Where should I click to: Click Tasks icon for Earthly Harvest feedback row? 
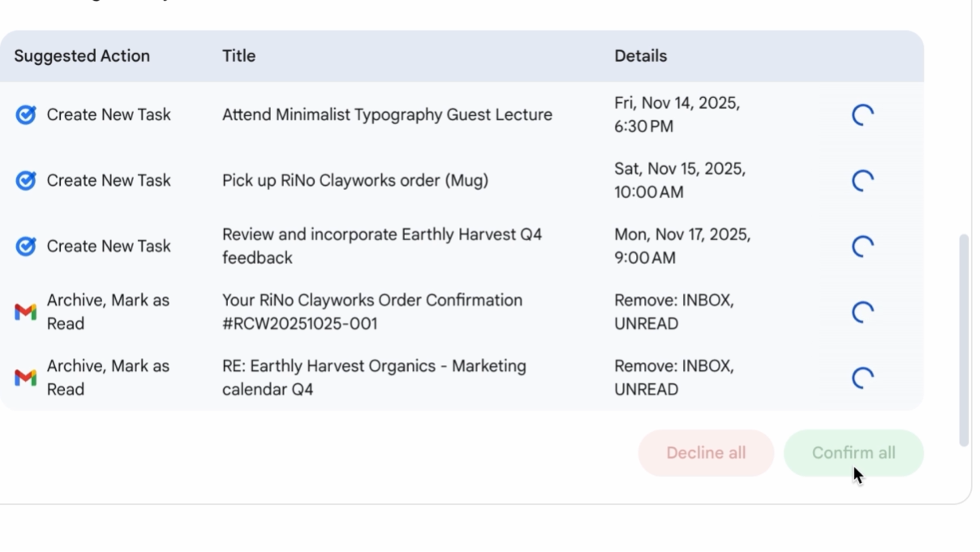[x=26, y=246]
